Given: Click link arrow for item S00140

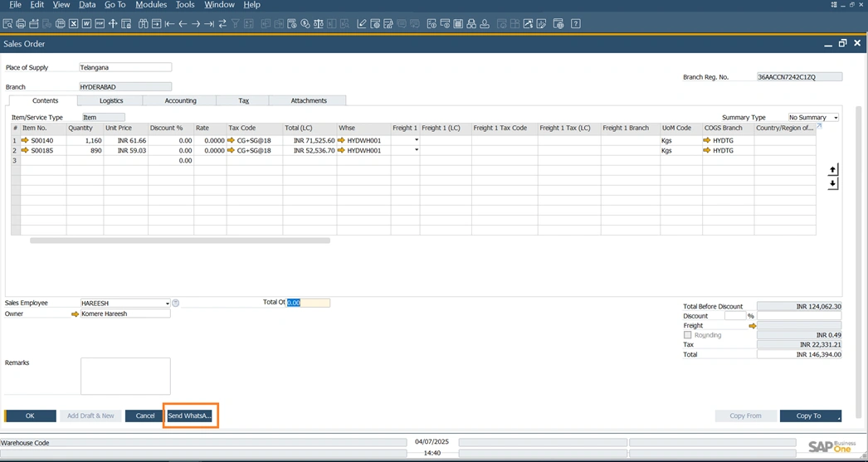Looking at the screenshot, I should pyautogui.click(x=25, y=141).
